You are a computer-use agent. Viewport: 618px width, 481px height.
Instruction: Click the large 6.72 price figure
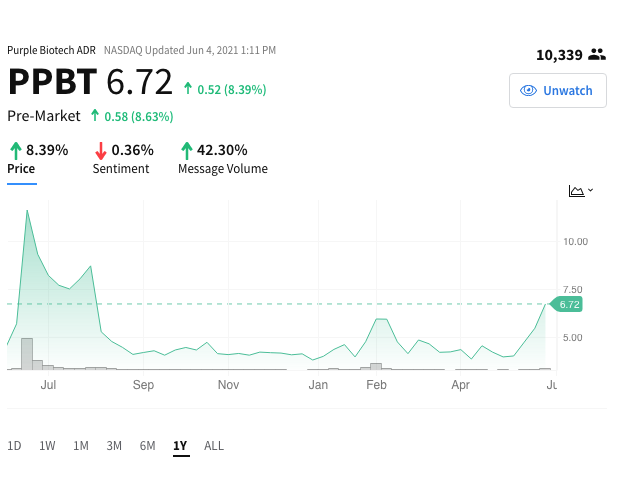point(140,82)
